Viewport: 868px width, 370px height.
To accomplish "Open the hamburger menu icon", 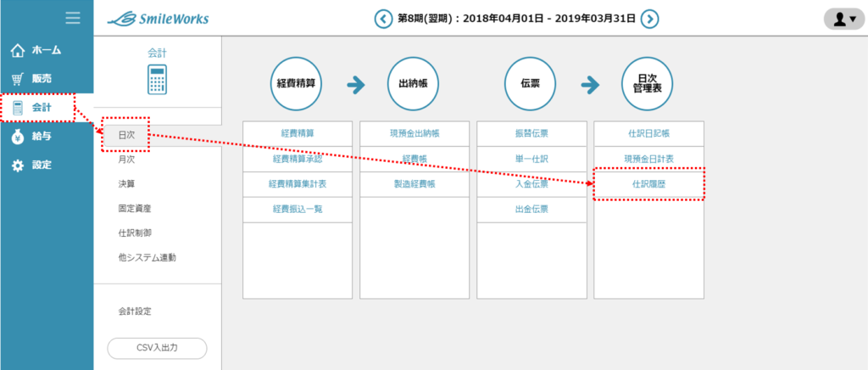I will [x=73, y=19].
